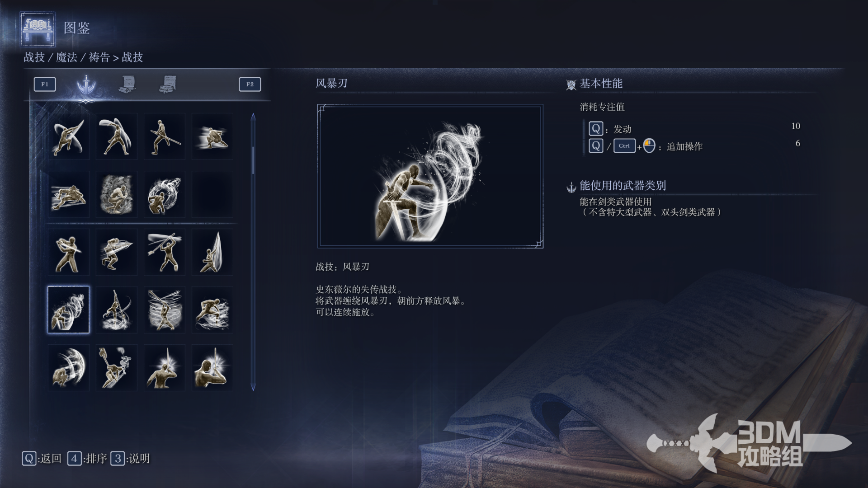Switch to the scroll-stack tab icon
The height and width of the screenshot is (488, 868).
point(168,84)
